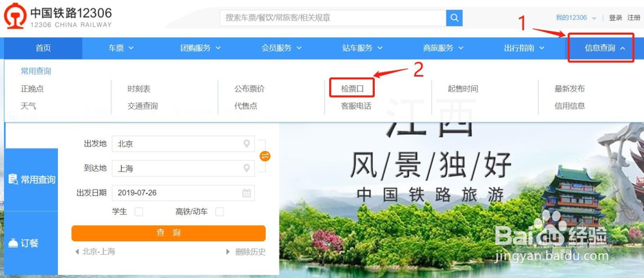Expand the 团购服务 menu
The width and height of the screenshot is (644, 278).
tap(201, 48)
